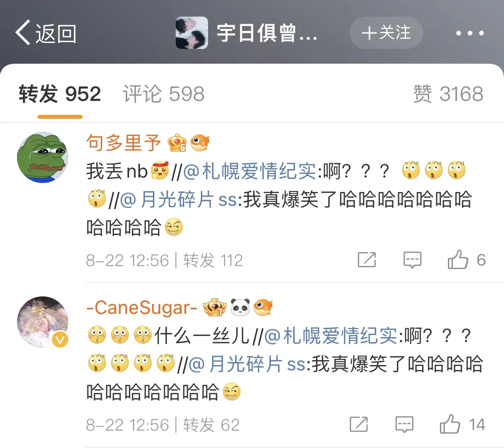Select the 转发 952 tab
The width and height of the screenshot is (504, 448).
point(60,94)
